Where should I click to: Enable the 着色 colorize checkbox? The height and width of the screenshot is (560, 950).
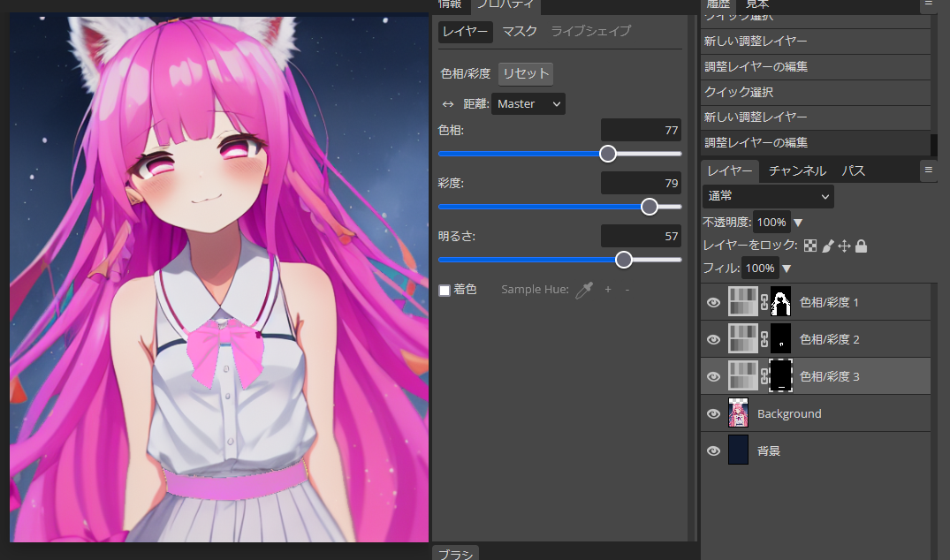(x=443, y=290)
